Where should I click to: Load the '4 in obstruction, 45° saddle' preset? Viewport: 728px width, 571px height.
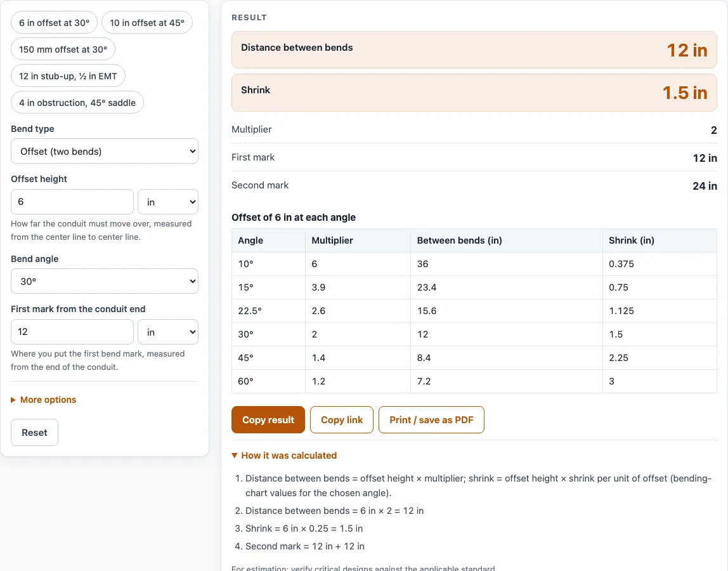tap(77, 103)
